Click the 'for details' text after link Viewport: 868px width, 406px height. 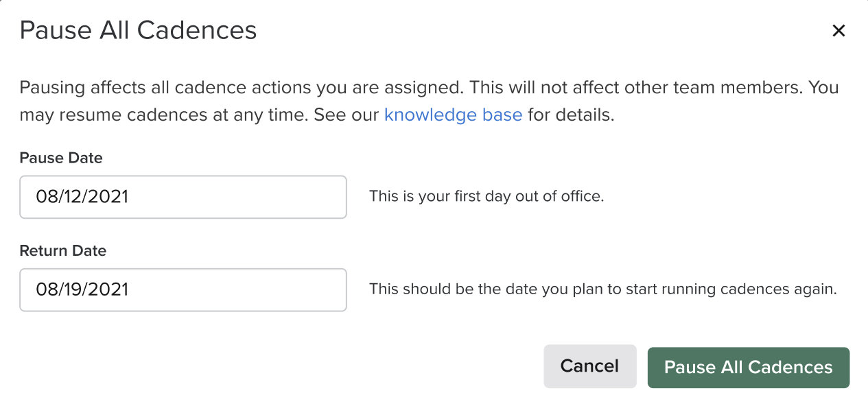click(571, 115)
